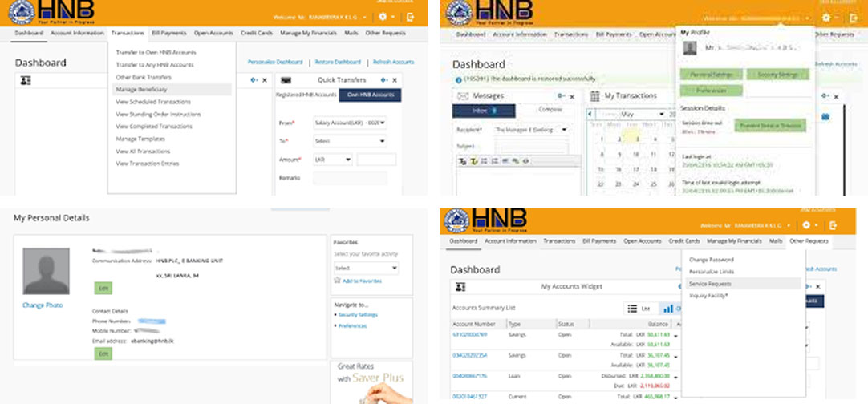Open Messages widget settings gear

click(562, 96)
